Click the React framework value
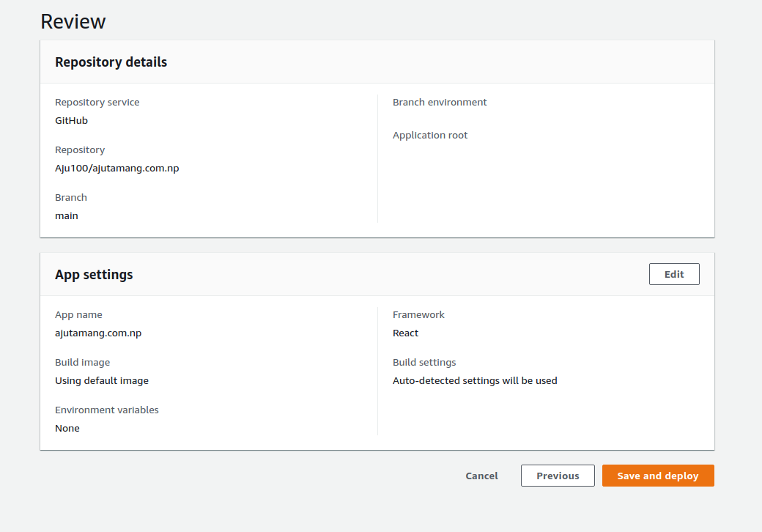 click(x=405, y=333)
